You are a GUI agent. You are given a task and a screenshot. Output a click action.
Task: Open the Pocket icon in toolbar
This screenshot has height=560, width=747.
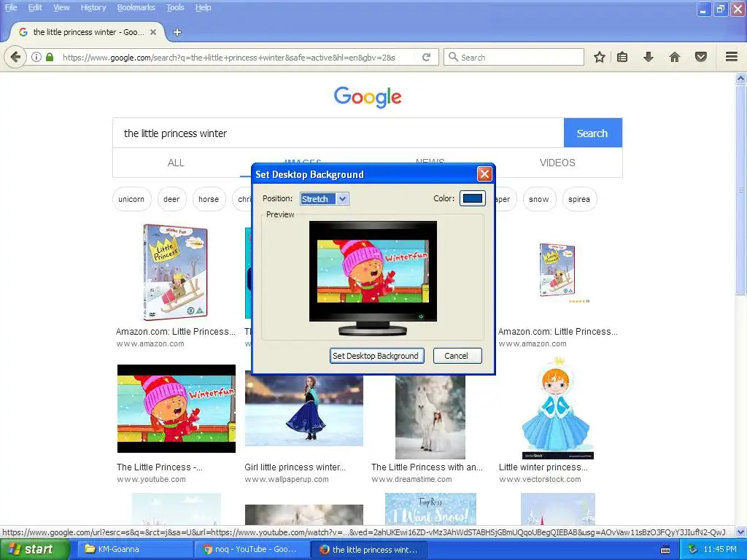click(x=701, y=57)
